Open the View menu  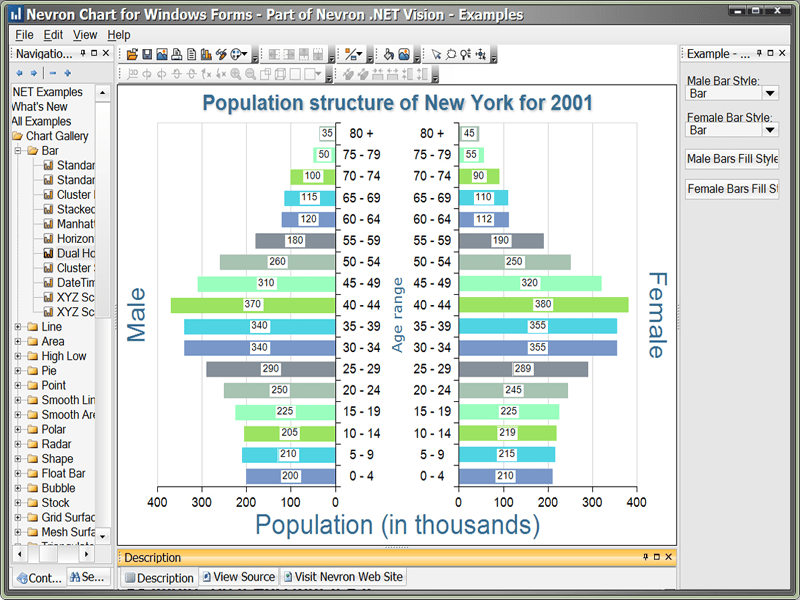point(84,34)
